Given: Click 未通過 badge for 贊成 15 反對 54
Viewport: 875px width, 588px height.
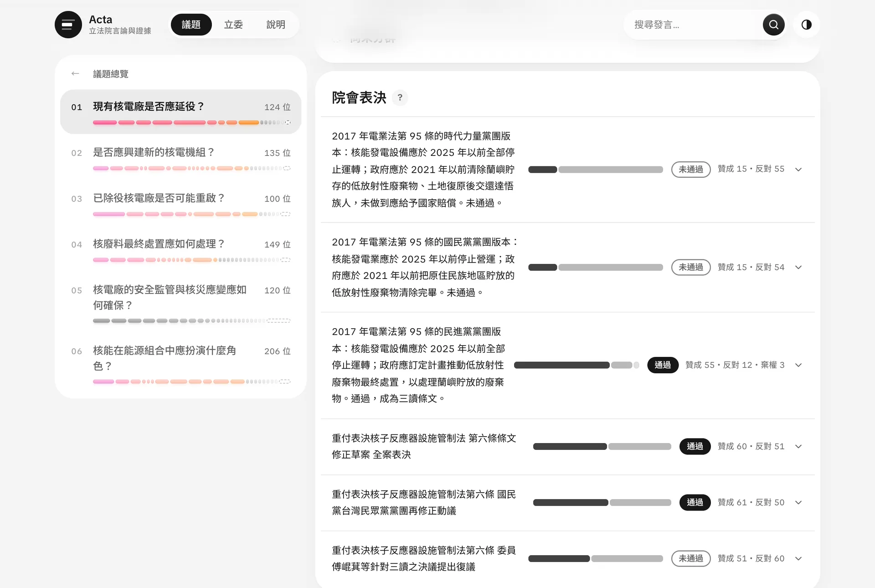Looking at the screenshot, I should 691,268.
